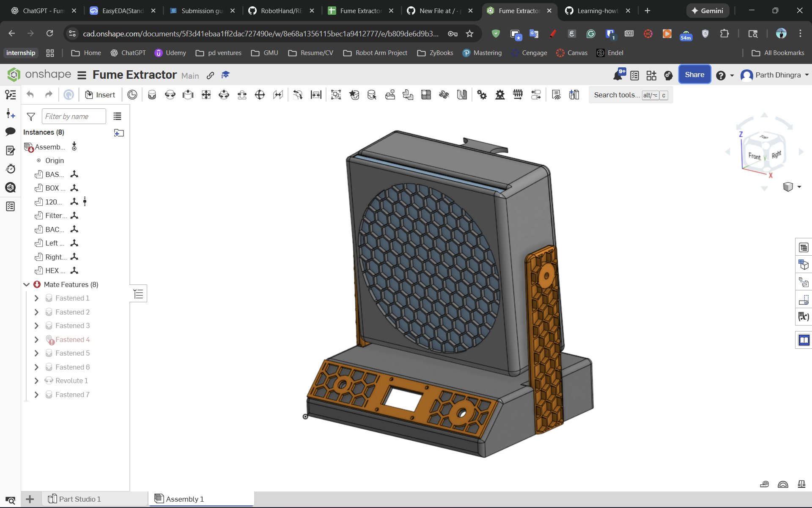Open the filter funnel in instance list

point(31,116)
